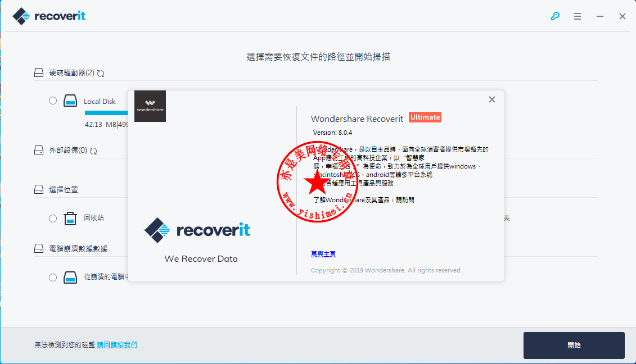Click the Recoverit logo in title bar
The height and width of the screenshot is (364, 636).
[x=49, y=16]
